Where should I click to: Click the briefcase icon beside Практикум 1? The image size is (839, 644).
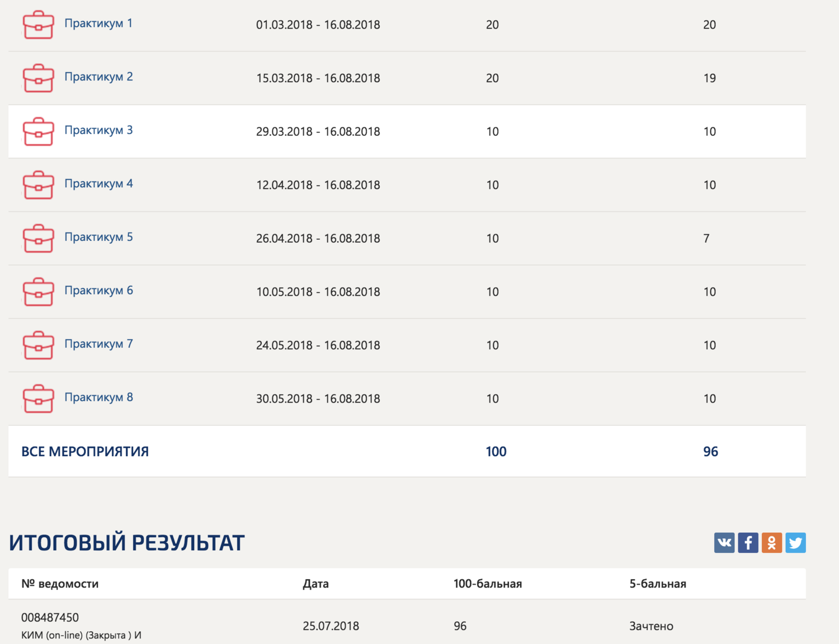point(38,25)
